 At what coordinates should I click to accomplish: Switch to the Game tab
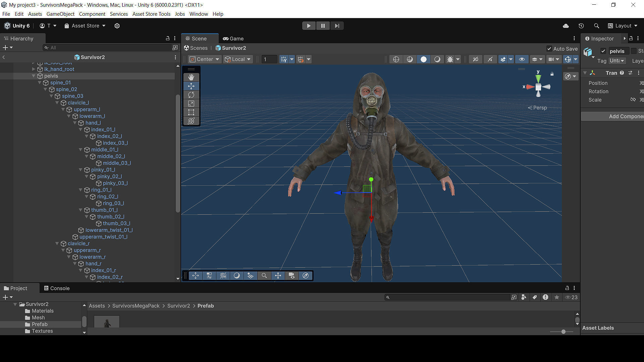233,39
